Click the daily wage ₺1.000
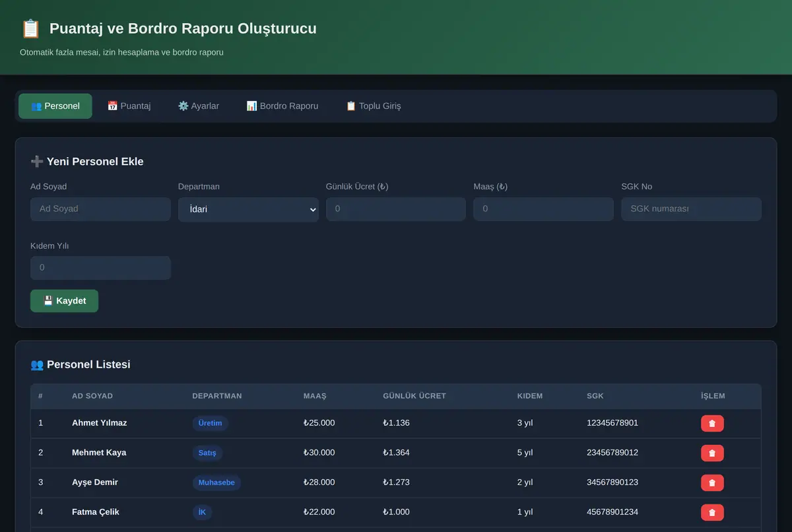This screenshot has width=792, height=532. point(396,512)
